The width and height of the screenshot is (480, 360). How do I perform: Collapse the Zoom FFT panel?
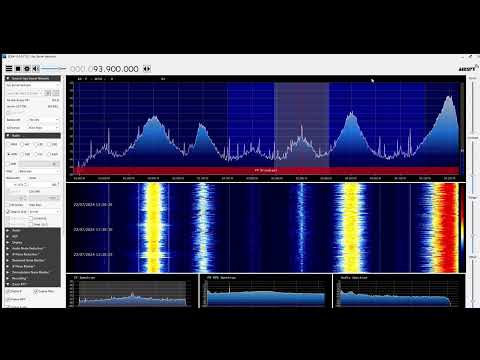[x=33, y=284]
